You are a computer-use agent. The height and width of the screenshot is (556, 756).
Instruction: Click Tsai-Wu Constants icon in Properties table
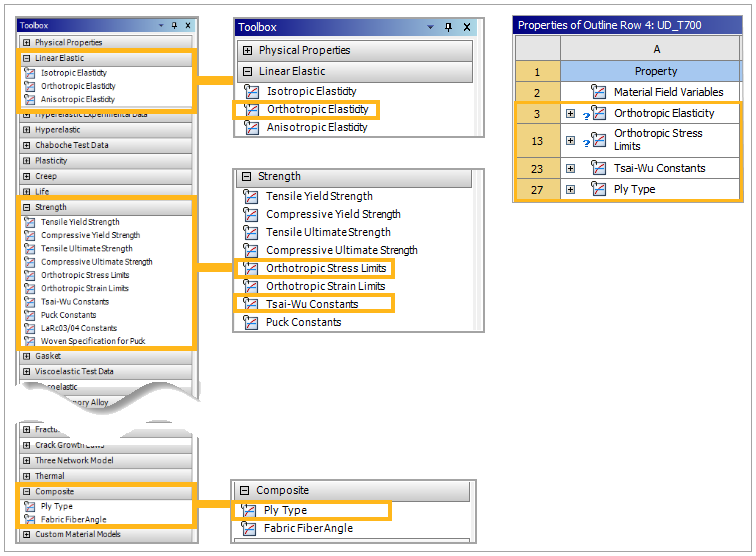coord(599,168)
